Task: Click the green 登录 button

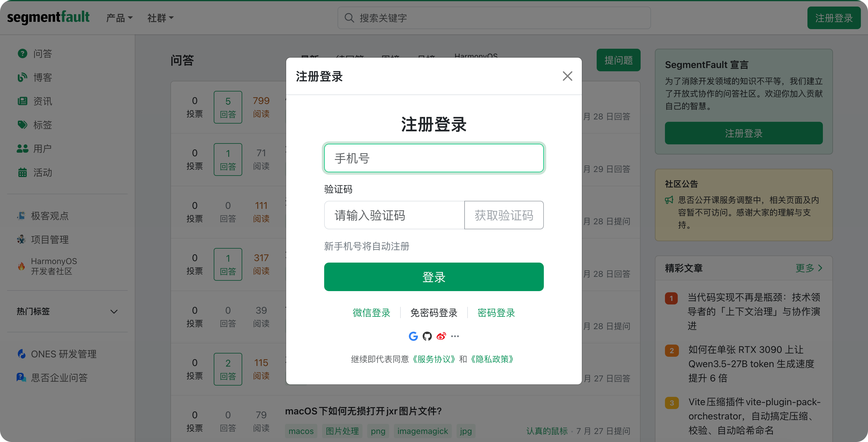Action: click(434, 277)
